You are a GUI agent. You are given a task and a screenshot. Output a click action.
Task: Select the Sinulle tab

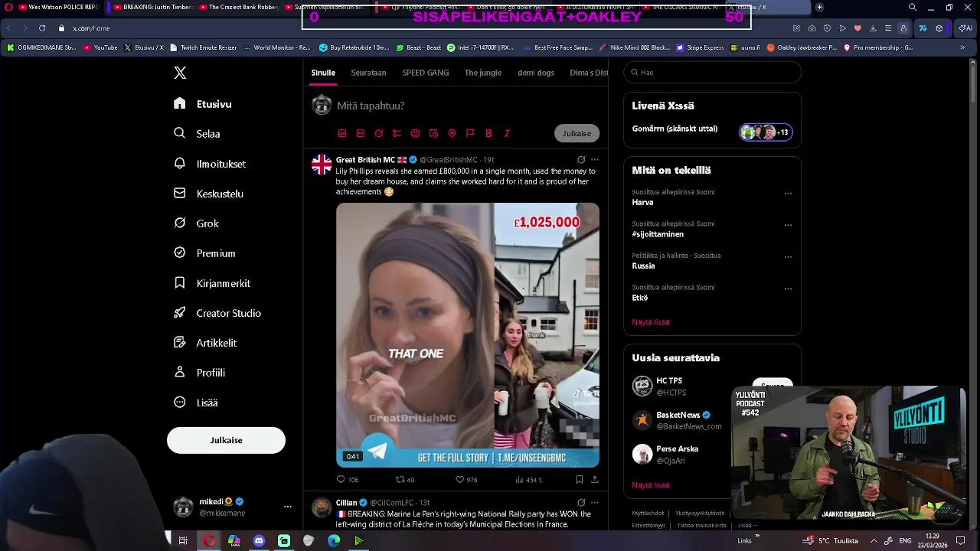[323, 73]
